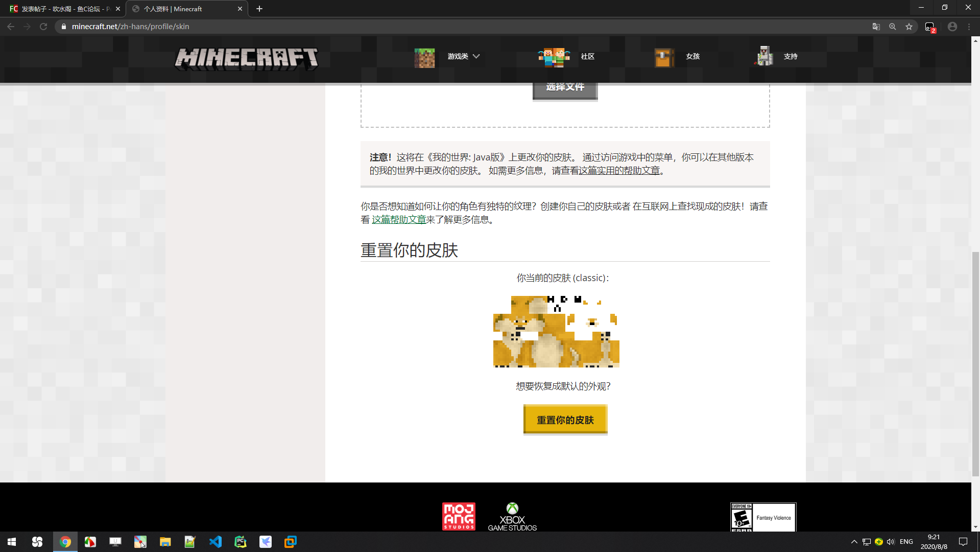The image size is (980, 552).
Task: Click the address bar URL
Action: pyautogui.click(x=130, y=27)
